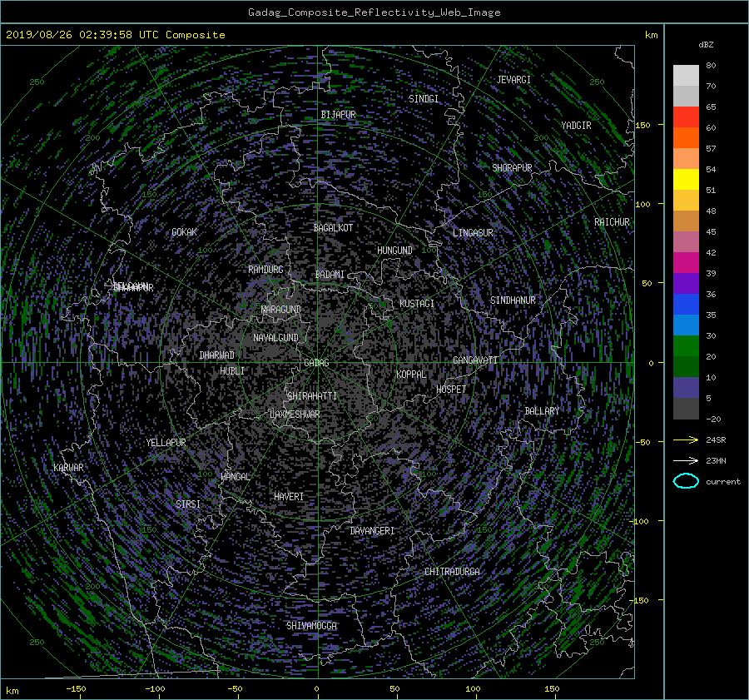Click the JEVARGI city label
Image resolution: width=749 pixels, height=700 pixels.
tap(513, 80)
